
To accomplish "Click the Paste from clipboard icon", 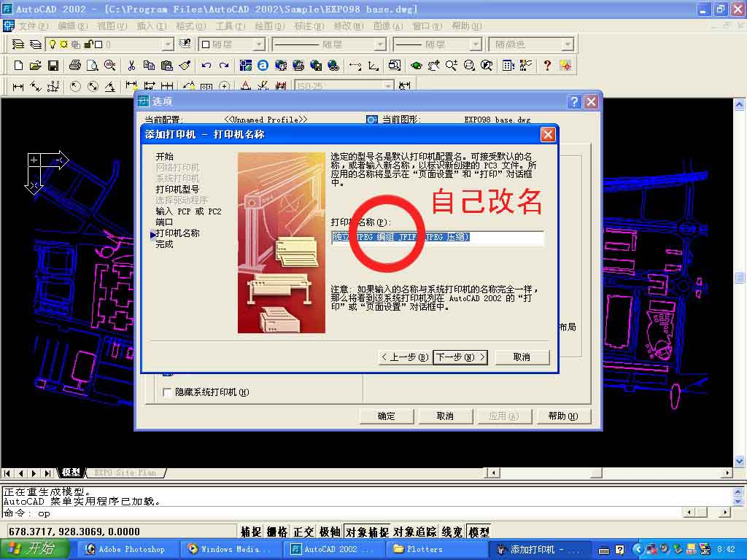I will 167,65.
